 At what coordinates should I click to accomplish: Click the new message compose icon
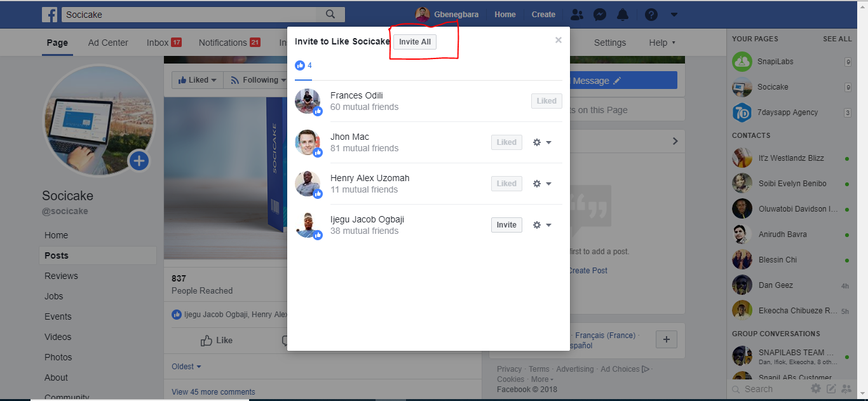coord(831,389)
